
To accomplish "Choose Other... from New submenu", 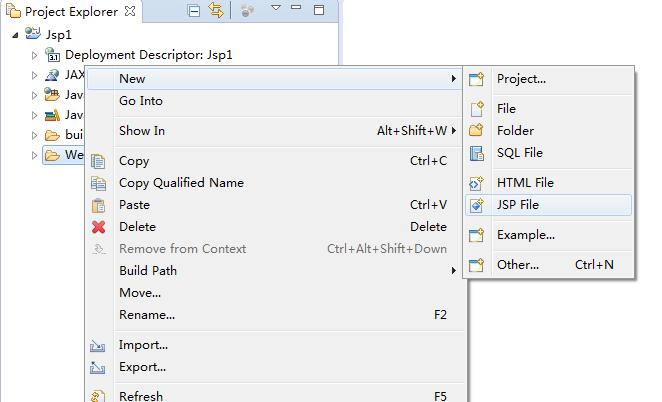I will 517,265.
